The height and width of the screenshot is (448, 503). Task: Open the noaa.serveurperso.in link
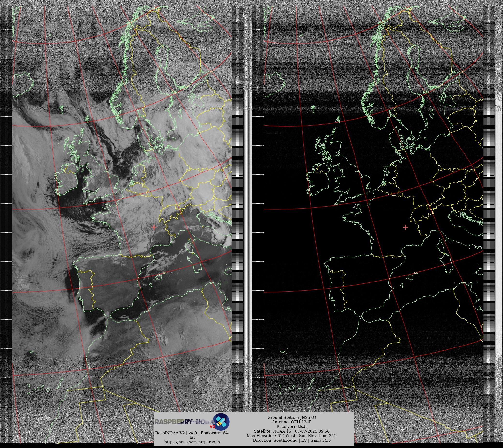[x=192, y=442]
